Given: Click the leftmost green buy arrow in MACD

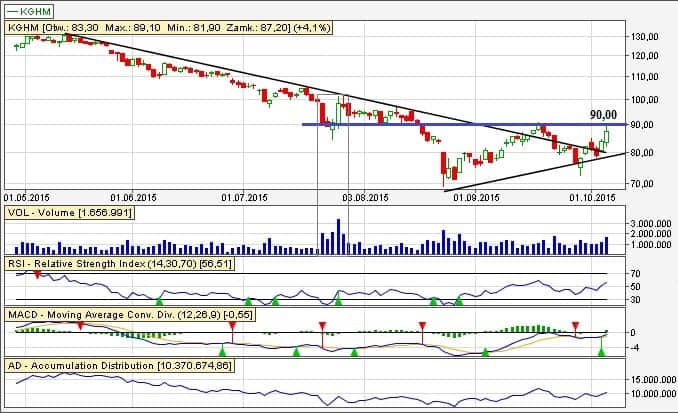Looking at the screenshot, I should (x=223, y=351).
